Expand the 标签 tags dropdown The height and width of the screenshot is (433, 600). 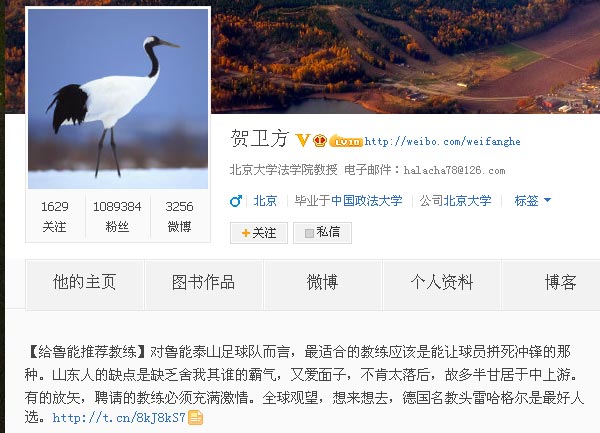click(533, 200)
